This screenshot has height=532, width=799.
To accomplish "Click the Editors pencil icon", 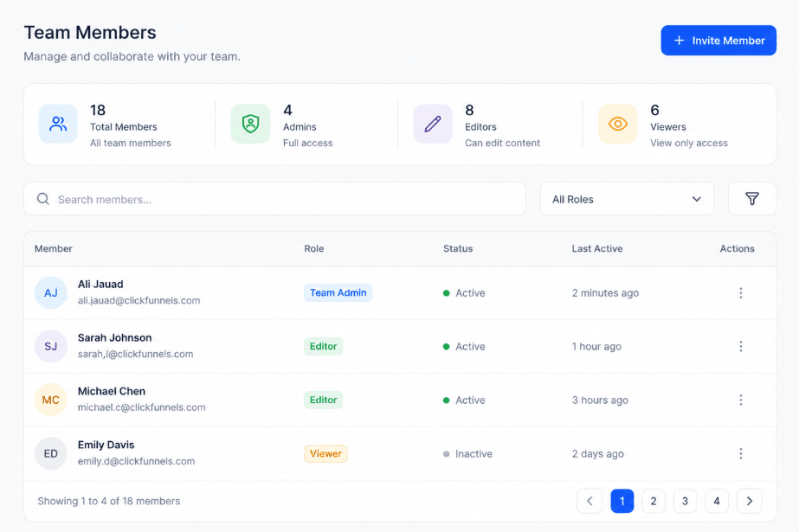I will [x=433, y=124].
